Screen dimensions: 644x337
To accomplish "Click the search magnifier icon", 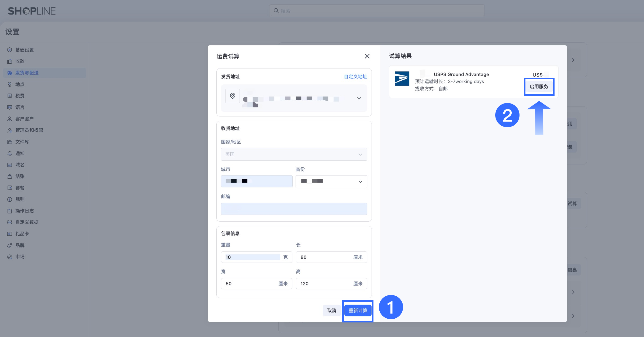I will pyautogui.click(x=276, y=11).
